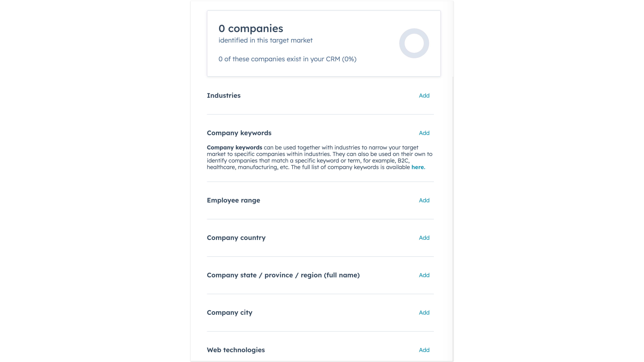
Task: Click the Company city heading
Action: [229, 313]
